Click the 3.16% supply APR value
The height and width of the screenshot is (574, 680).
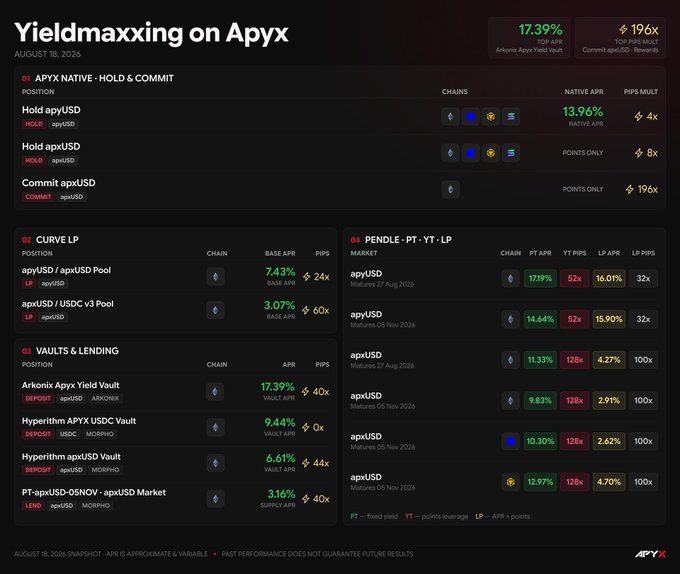click(281, 494)
